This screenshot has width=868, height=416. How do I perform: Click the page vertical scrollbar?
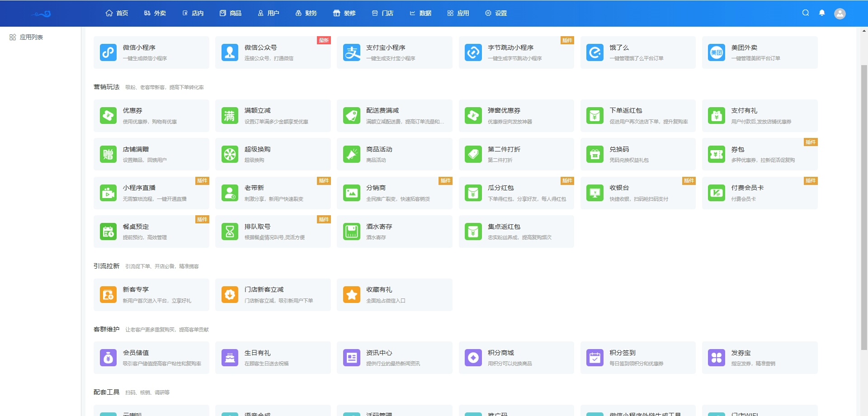864,207
